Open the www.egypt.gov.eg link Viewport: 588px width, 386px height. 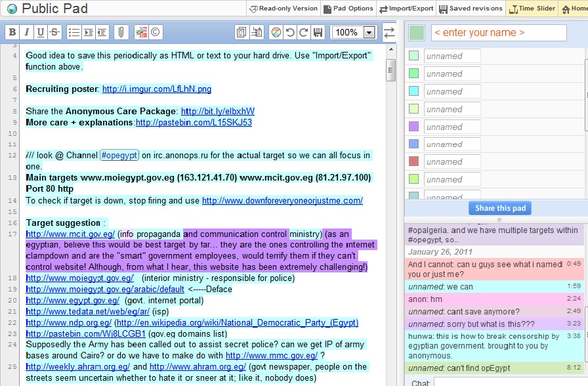(x=72, y=301)
